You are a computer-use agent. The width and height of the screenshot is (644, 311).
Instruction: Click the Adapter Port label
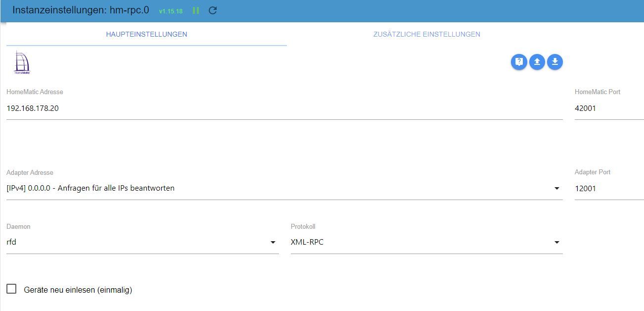(593, 172)
